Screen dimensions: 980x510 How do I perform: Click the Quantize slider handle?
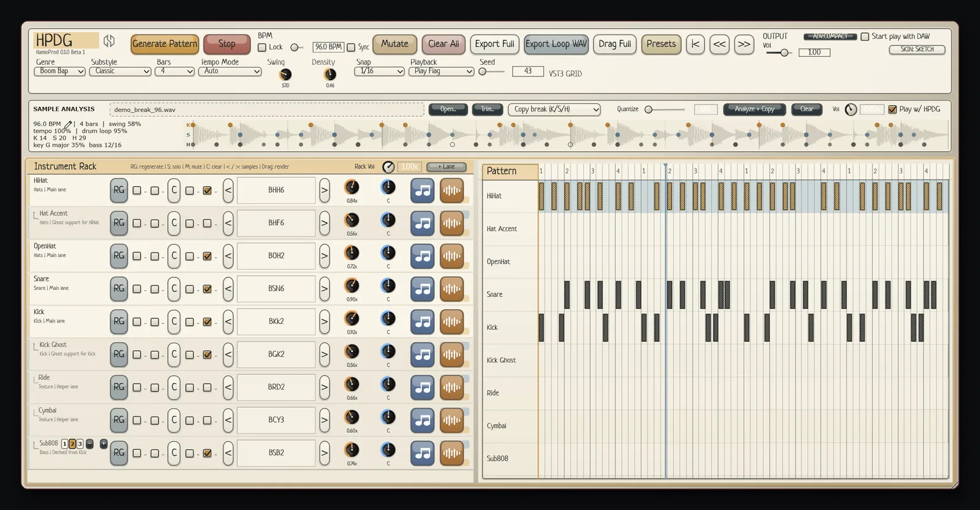(x=649, y=110)
